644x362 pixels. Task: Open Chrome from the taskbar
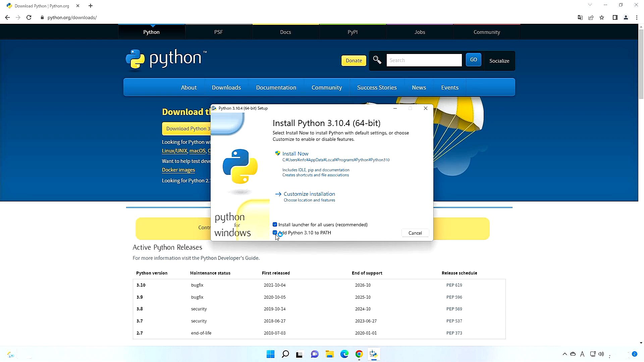click(x=359, y=354)
